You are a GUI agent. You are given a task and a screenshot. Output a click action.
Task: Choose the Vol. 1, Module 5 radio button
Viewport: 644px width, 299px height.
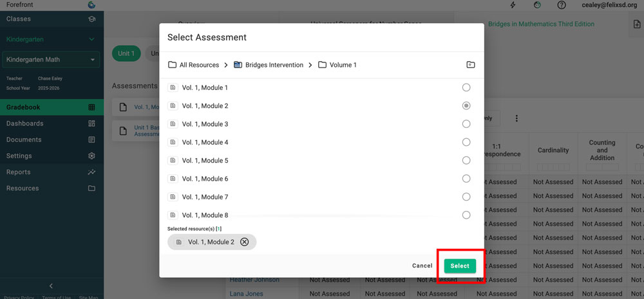466,161
